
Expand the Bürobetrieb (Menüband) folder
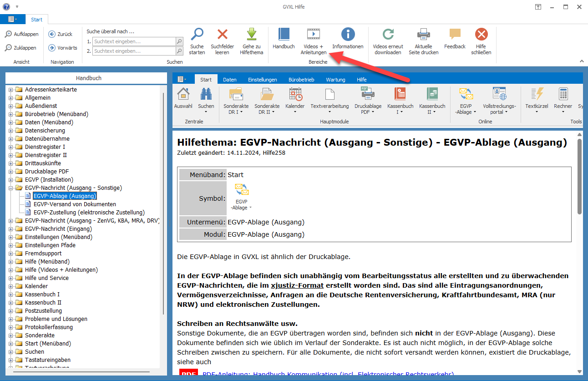[x=10, y=114]
